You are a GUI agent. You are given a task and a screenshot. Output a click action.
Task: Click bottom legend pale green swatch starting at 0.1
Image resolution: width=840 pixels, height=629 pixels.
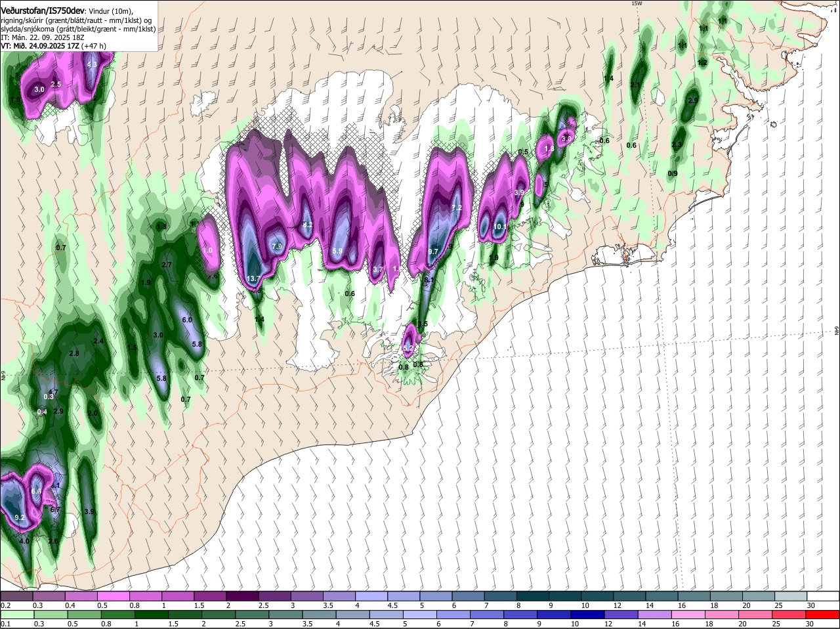16,615
